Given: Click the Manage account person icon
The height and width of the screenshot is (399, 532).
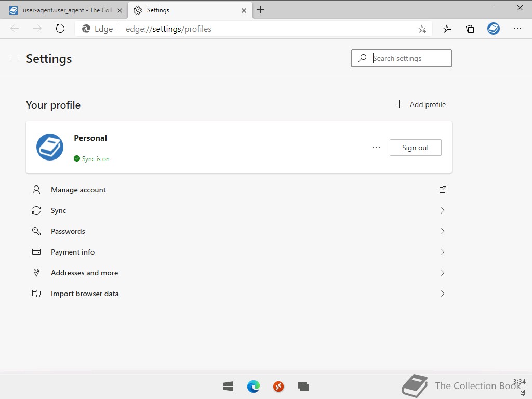Looking at the screenshot, I should point(36,190).
